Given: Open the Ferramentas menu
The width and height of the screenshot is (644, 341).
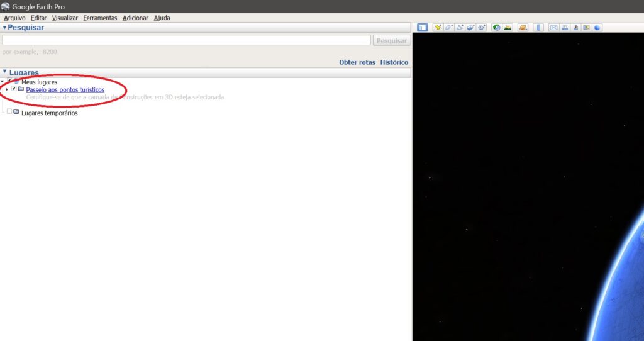Looking at the screenshot, I should coord(100,18).
